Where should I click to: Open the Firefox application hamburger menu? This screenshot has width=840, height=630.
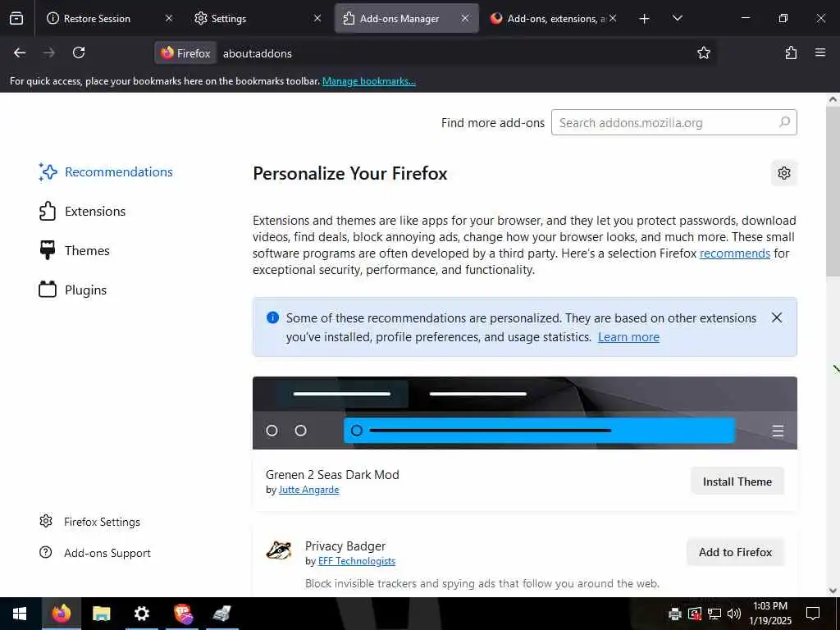point(820,52)
